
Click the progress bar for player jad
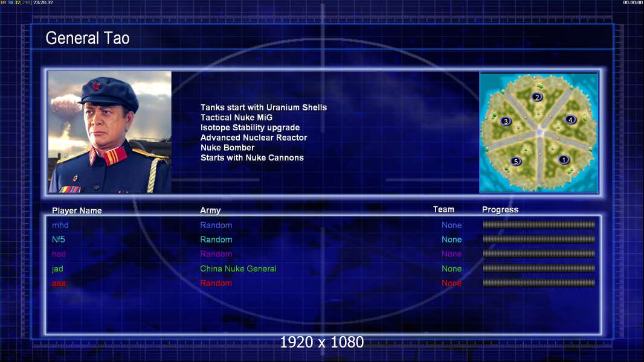539,268
